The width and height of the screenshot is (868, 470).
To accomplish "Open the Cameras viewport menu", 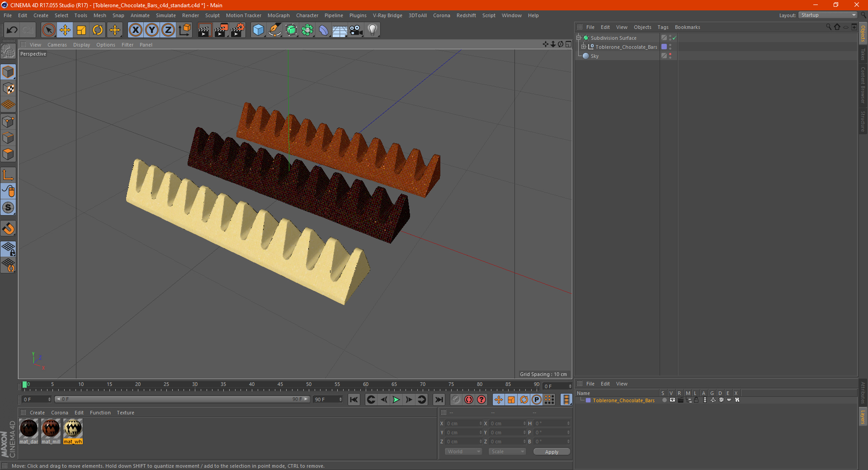I will point(57,45).
